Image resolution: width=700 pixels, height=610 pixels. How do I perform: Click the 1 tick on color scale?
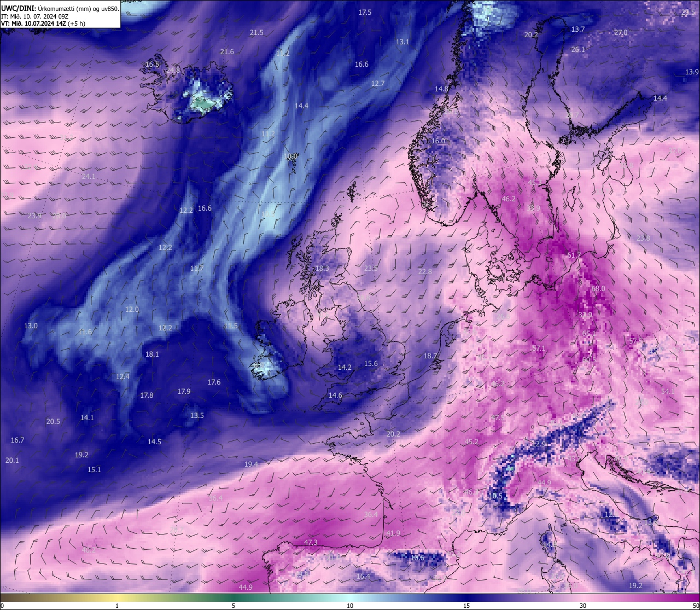click(117, 606)
